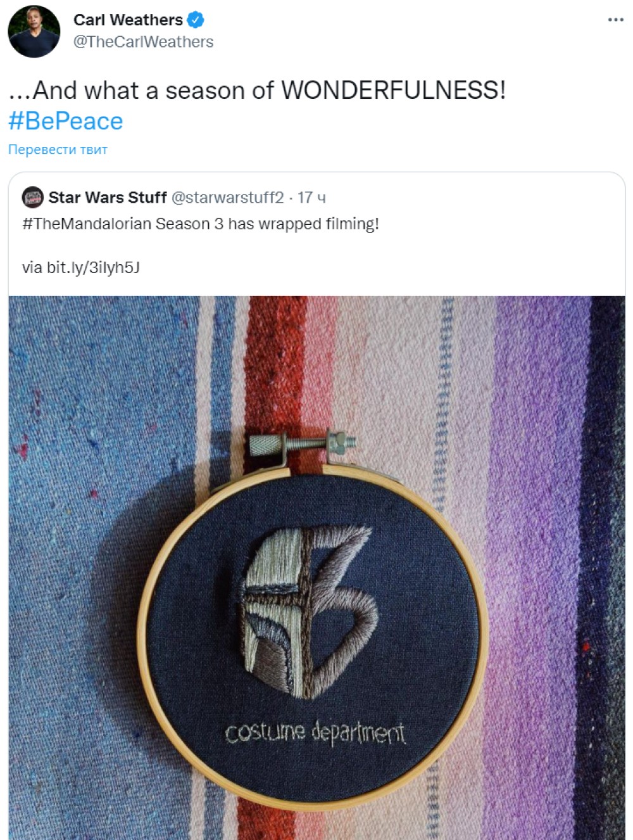Viewport: 633px width, 840px height.
Task: Open the @TheCarlWeathers handle
Action: click(x=144, y=42)
